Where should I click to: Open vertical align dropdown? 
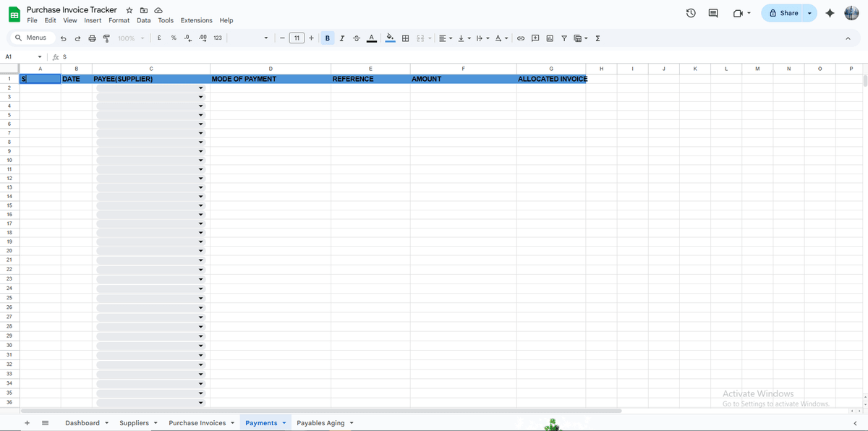tap(464, 38)
